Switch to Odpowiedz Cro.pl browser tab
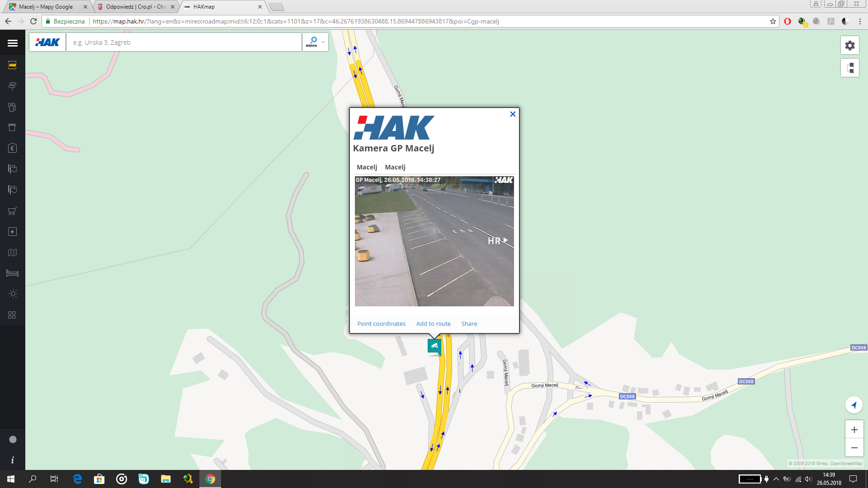The height and width of the screenshot is (488, 868). click(136, 7)
